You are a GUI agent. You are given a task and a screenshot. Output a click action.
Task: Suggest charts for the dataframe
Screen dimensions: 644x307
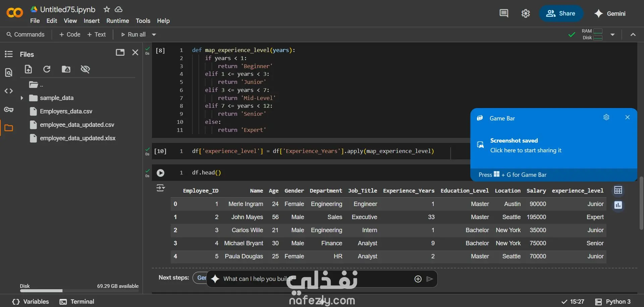[618, 205]
